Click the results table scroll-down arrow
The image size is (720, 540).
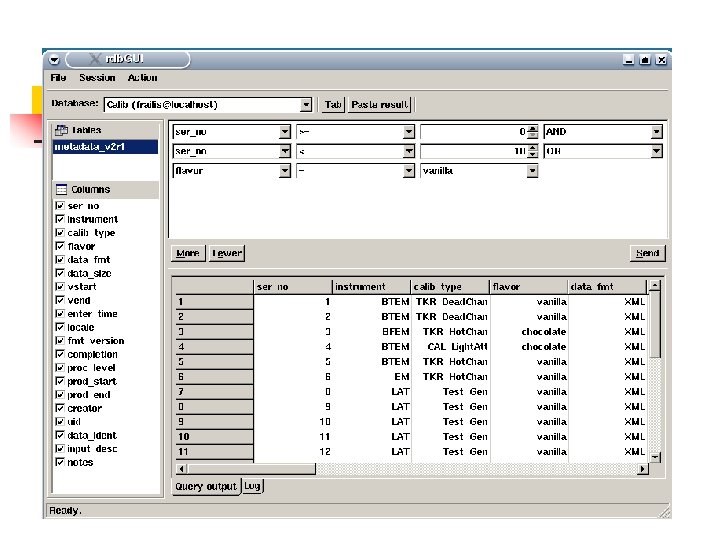[656, 456]
